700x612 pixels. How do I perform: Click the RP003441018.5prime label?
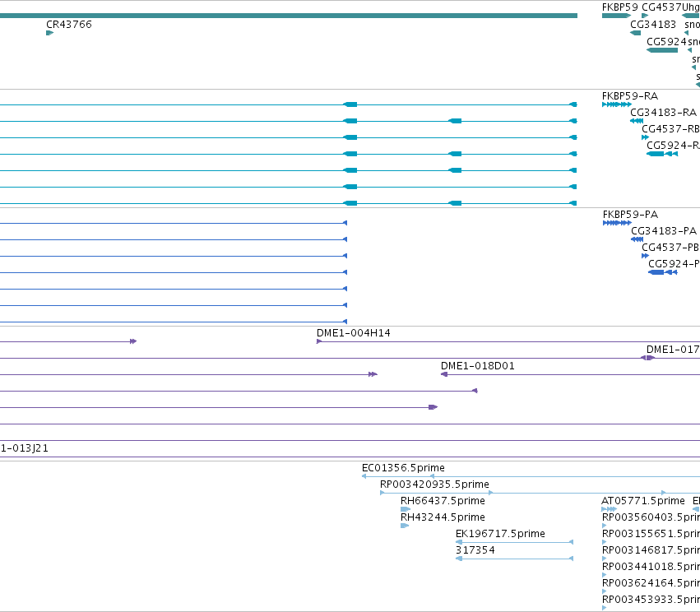coord(651,567)
